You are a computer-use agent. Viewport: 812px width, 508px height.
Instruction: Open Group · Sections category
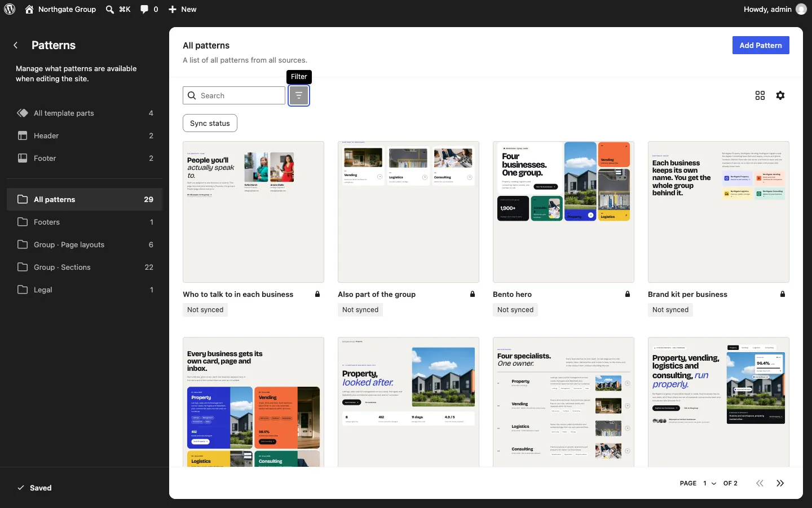point(85,267)
